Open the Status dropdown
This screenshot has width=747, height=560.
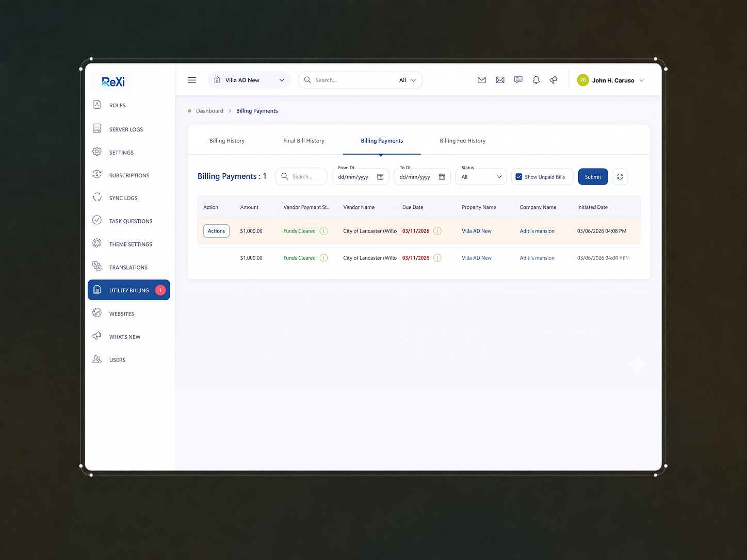coord(481,177)
